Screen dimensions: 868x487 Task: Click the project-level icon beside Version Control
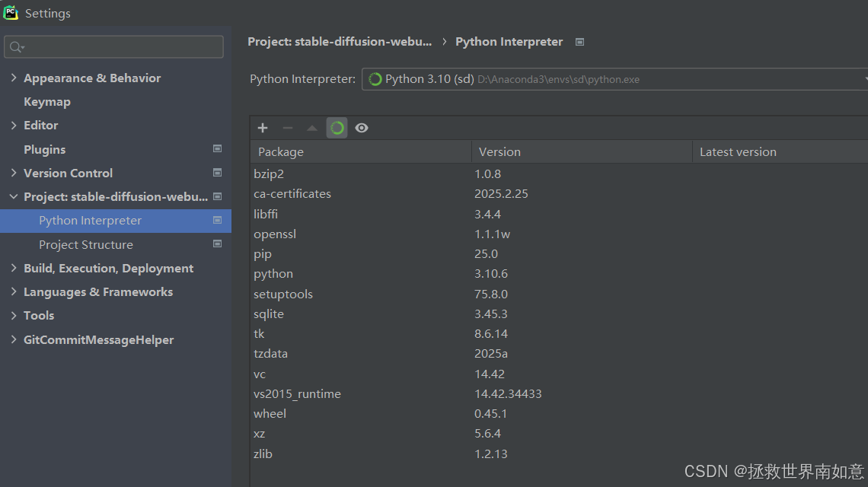pyautogui.click(x=218, y=173)
